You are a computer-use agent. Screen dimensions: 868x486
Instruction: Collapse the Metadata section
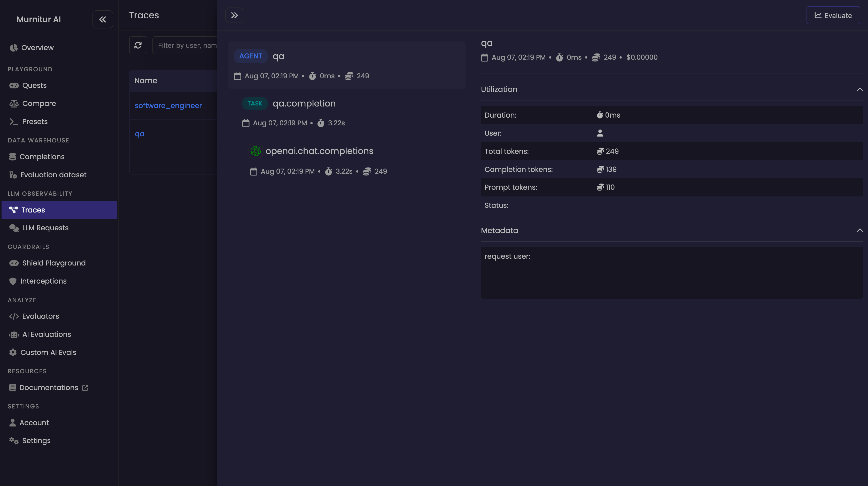click(859, 230)
